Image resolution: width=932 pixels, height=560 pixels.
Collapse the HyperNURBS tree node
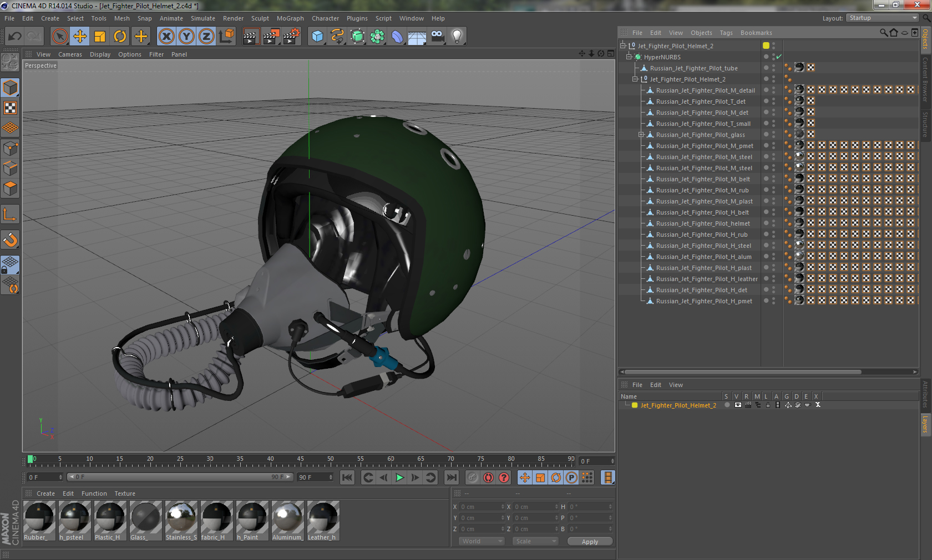click(629, 57)
